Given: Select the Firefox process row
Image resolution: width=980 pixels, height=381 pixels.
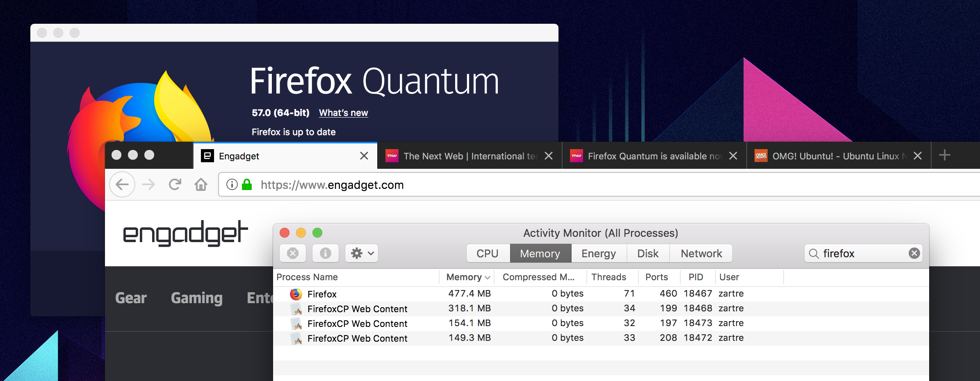Looking at the screenshot, I should point(601,294).
